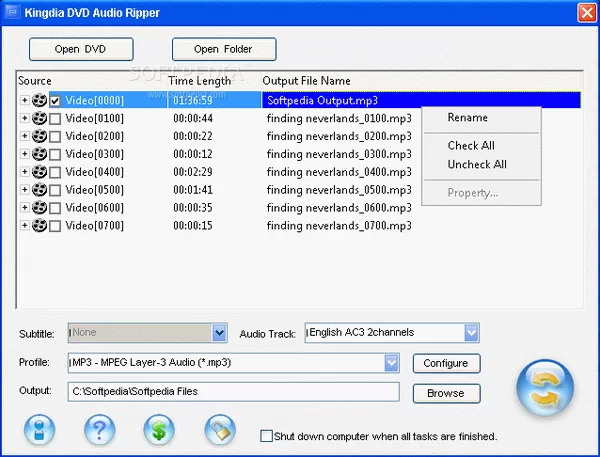Click the padlock register icon
This screenshot has width=600, height=457.
click(220, 430)
